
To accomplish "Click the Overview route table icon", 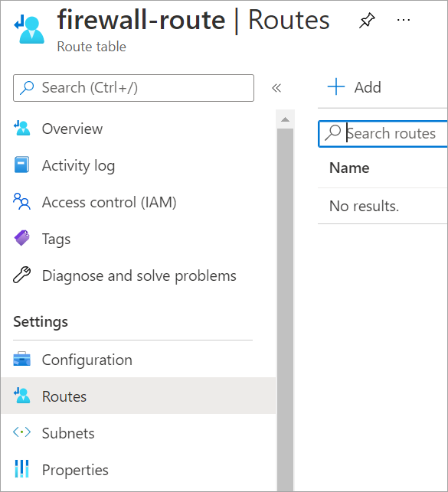I will pos(21,128).
